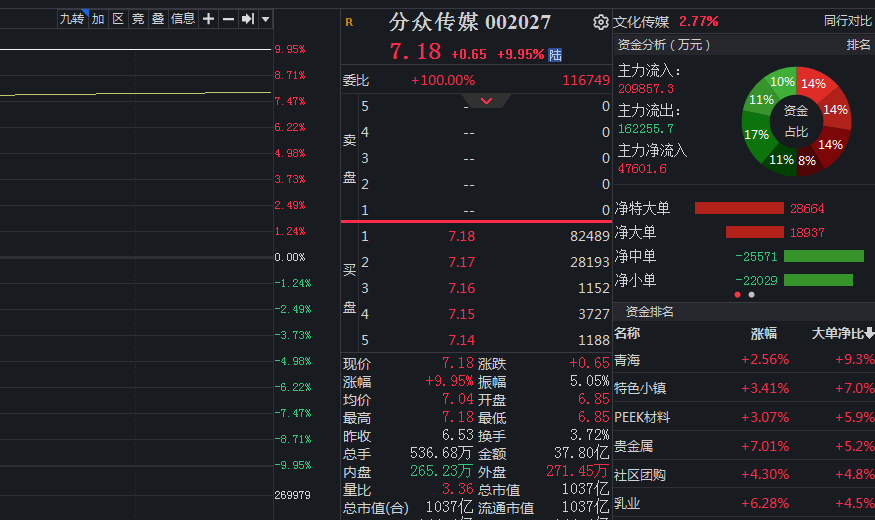Click the stock title 分众传媒 002027
The image size is (875, 520).
(x=469, y=22)
